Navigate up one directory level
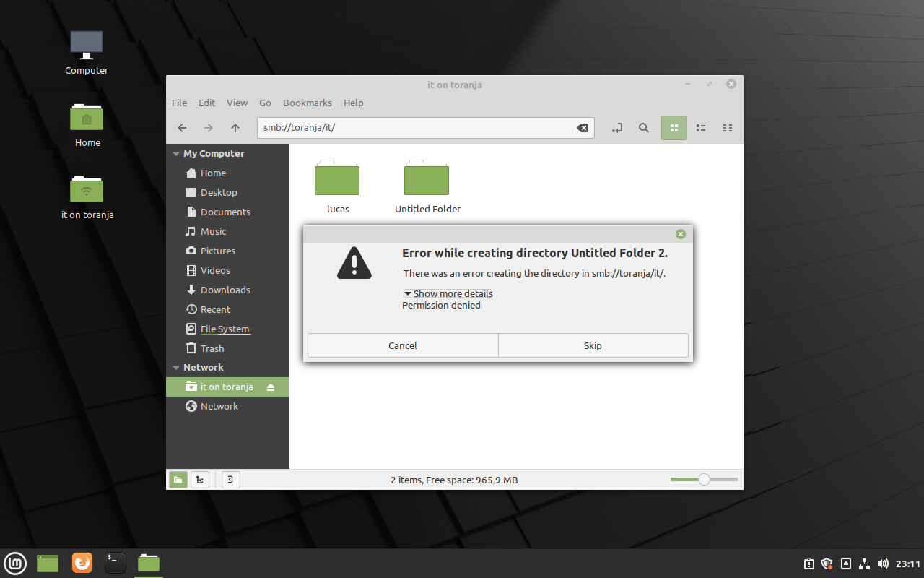This screenshot has width=924, height=578. (x=235, y=128)
